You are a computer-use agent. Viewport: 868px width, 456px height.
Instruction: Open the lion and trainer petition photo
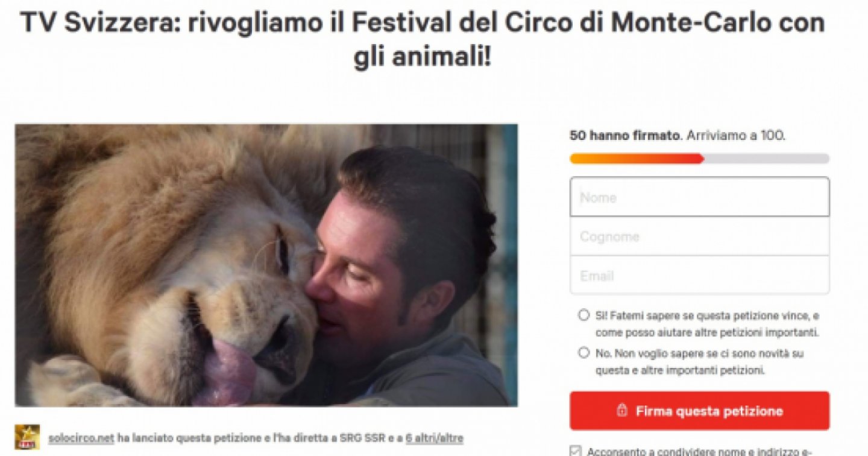(266, 265)
